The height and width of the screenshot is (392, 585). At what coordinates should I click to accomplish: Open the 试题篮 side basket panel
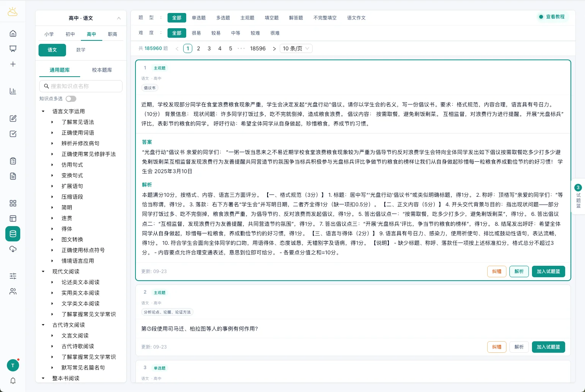[578, 196]
